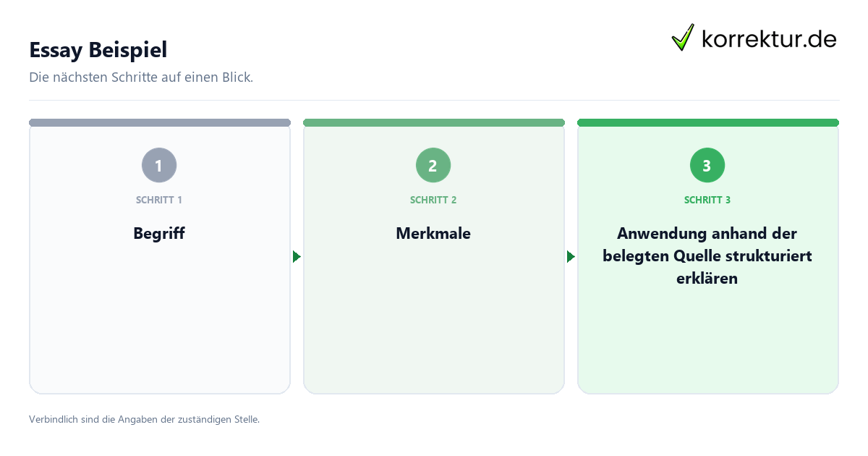
Task: Click the Essay Beispiel heading
Action: tap(98, 50)
